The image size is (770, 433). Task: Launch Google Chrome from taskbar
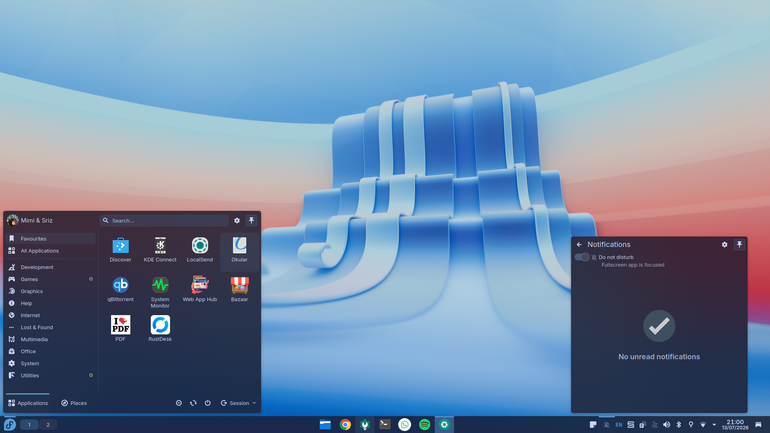click(x=345, y=425)
